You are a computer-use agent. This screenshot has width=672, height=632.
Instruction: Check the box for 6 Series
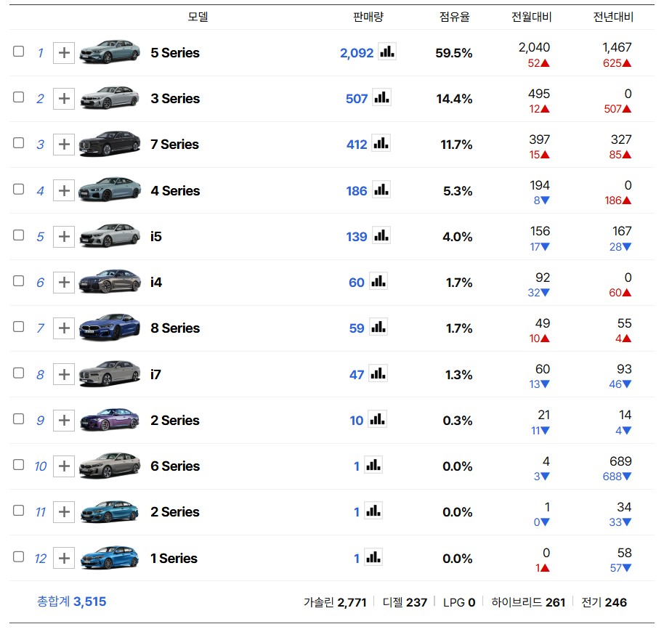(x=18, y=465)
